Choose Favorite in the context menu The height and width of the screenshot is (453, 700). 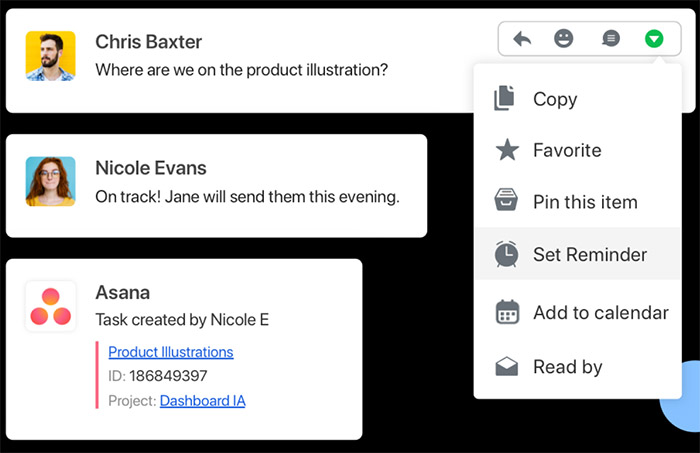[x=567, y=150]
